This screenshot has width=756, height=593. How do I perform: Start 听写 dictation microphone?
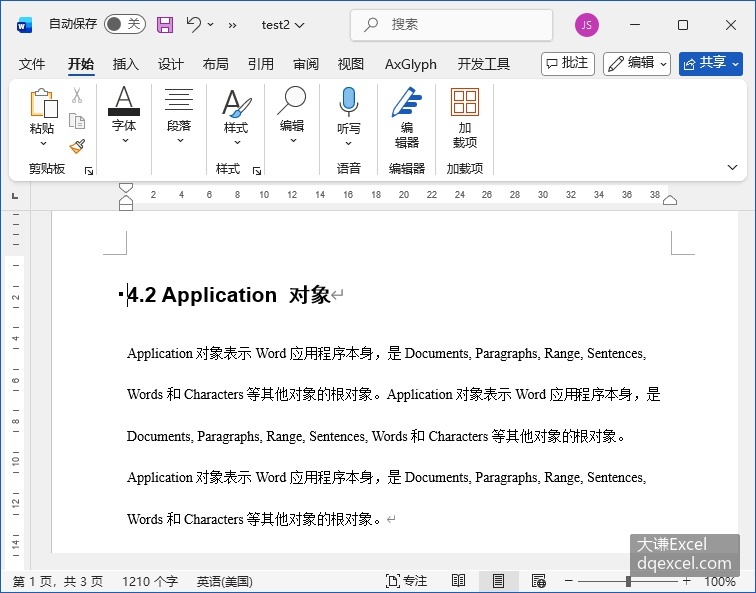point(349,103)
